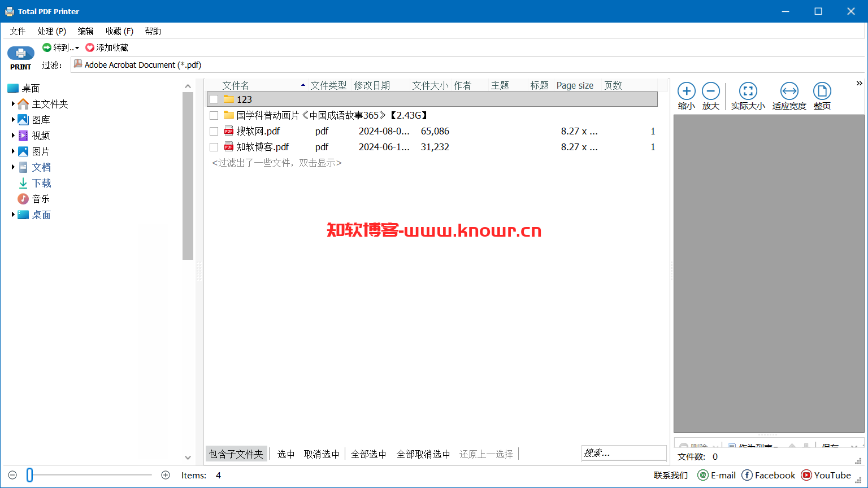Click the 实际大小 preview icon
The image size is (868, 488).
tap(748, 91)
